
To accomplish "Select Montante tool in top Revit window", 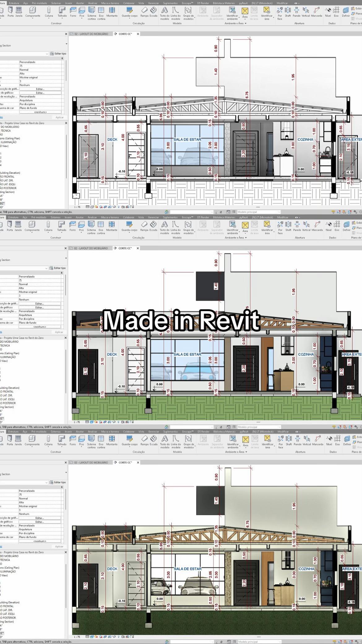I will coord(112,12).
